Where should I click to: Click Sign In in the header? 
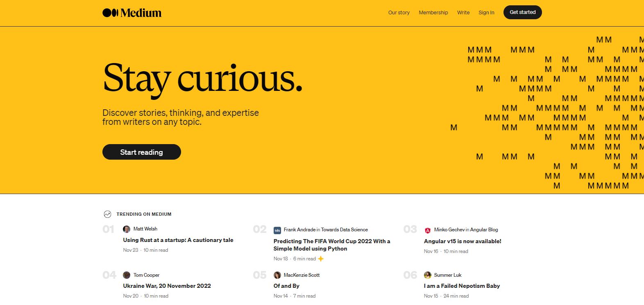pyautogui.click(x=486, y=13)
